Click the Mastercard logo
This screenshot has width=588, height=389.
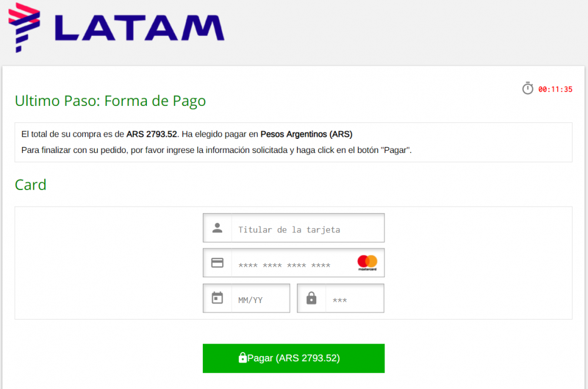click(x=367, y=263)
